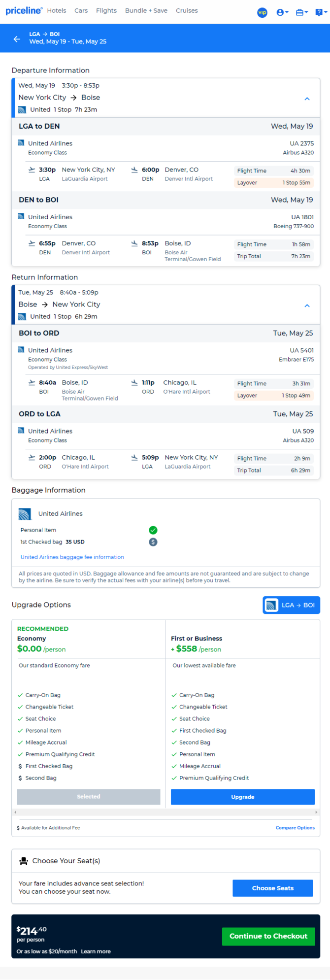Collapse the departure flight details chevron

tap(307, 99)
